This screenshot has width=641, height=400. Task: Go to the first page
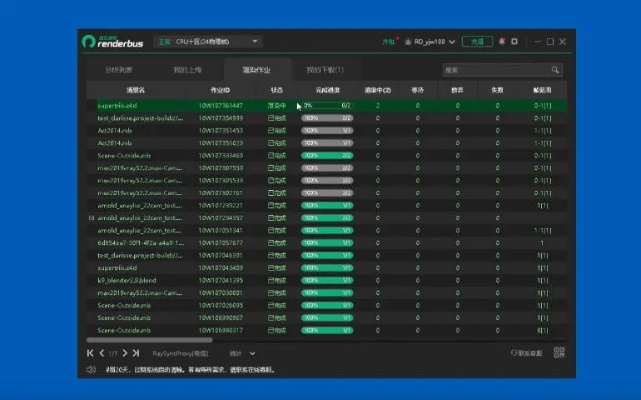(x=91, y=353)
